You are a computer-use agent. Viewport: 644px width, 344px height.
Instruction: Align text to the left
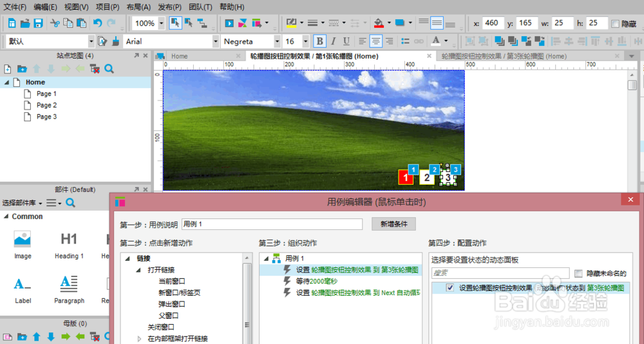coord(362,41)
